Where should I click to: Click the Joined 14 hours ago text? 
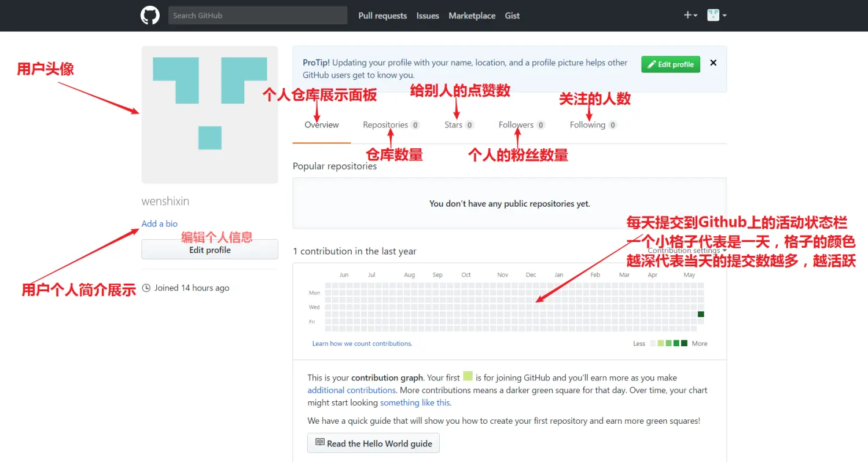192,288
